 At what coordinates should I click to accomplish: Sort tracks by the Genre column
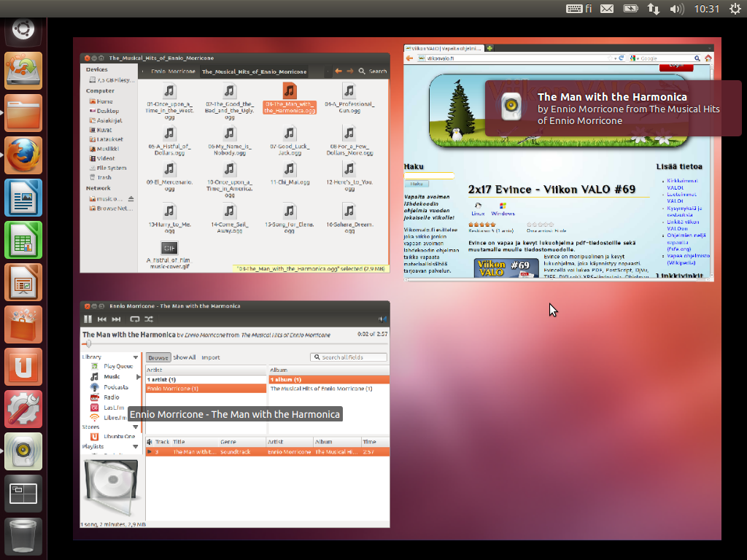pos(242,442)
